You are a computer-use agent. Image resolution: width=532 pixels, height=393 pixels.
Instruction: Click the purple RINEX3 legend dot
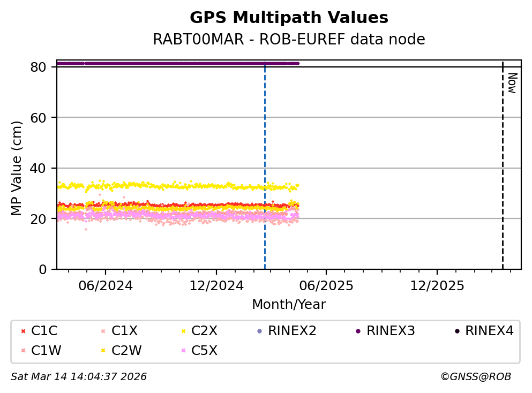pyautogui.click(x=358, y=331)
